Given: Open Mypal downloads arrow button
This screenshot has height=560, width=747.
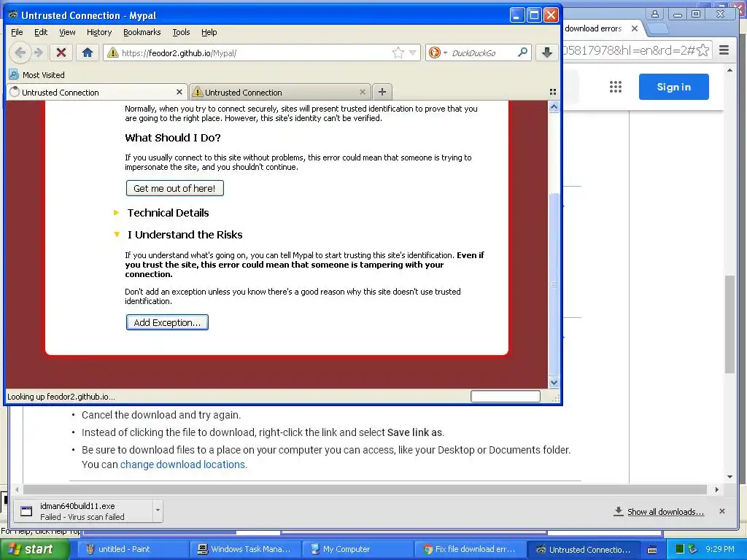Looking at the screenshot, I should point(547,52).
